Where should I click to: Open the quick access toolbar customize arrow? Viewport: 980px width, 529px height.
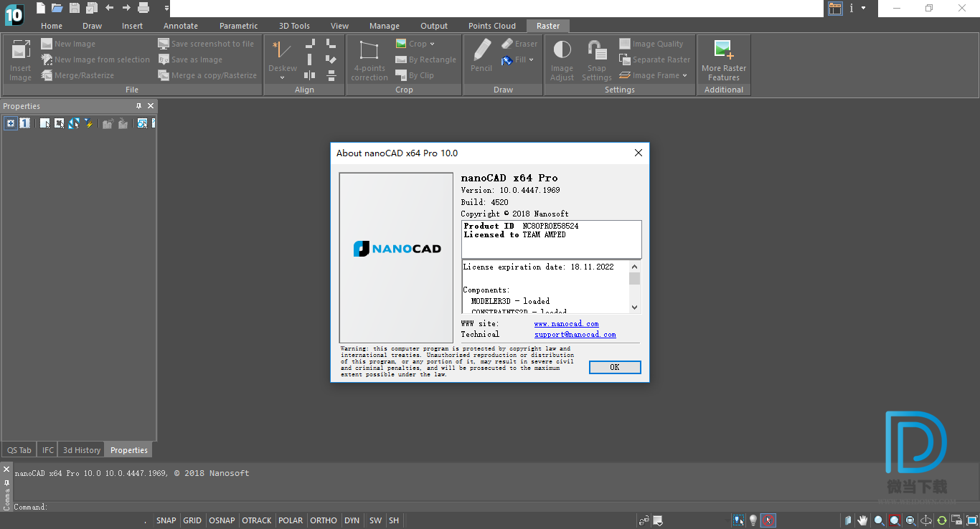tap(166, 9)
